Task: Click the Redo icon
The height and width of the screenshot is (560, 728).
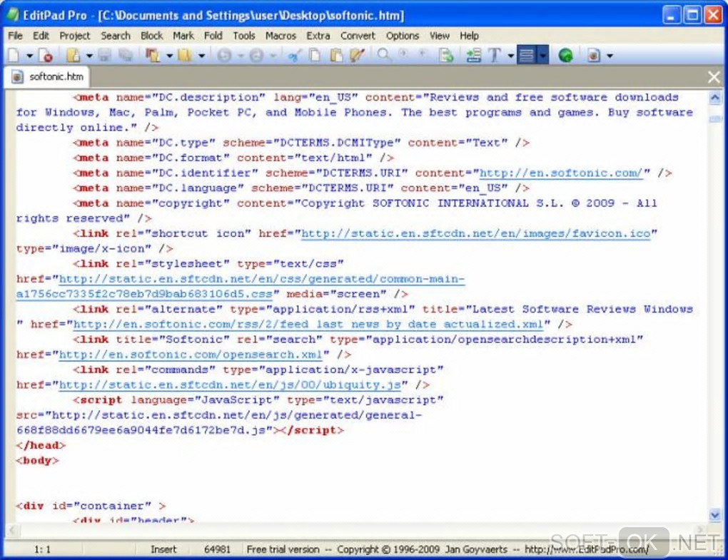Action: 256,56
